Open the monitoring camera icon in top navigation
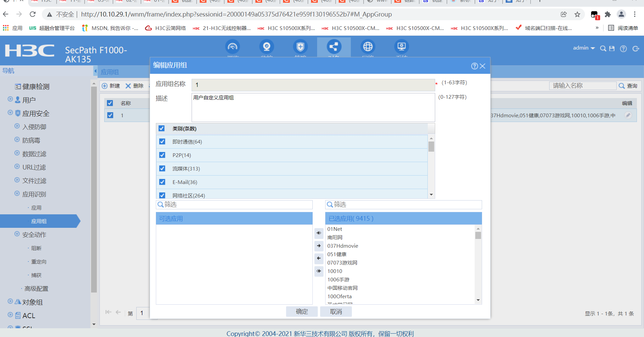The height and width of the screenshot is (337, 644). click(267, 47)
